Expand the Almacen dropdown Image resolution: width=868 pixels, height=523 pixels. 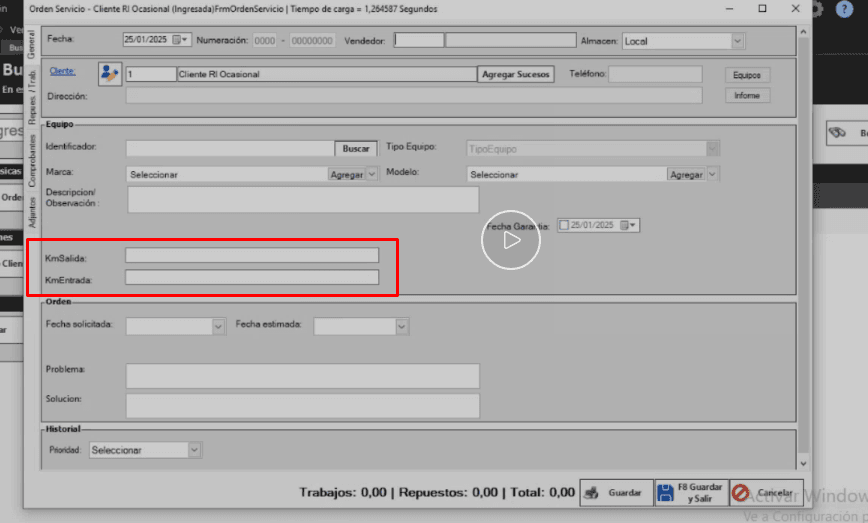[737, 41]
